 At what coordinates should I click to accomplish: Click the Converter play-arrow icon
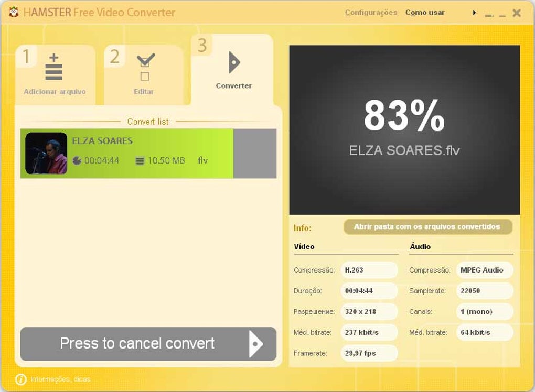click(234, 62)
